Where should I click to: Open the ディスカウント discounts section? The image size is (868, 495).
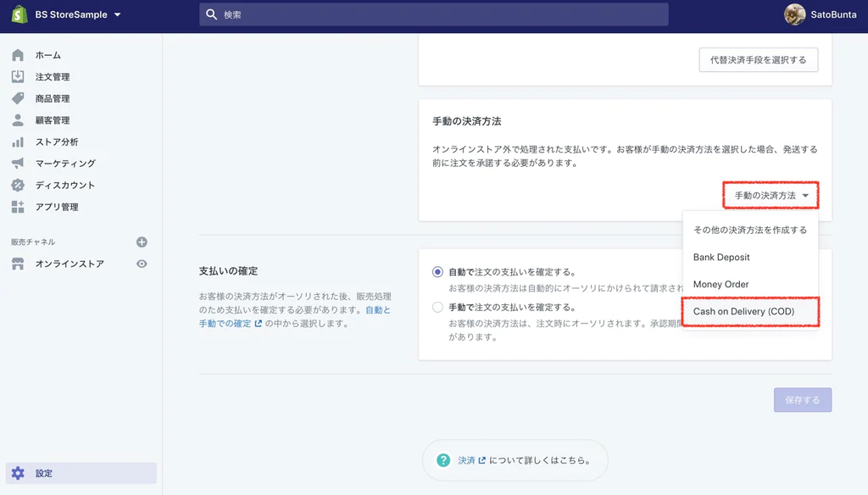point(61,185)
